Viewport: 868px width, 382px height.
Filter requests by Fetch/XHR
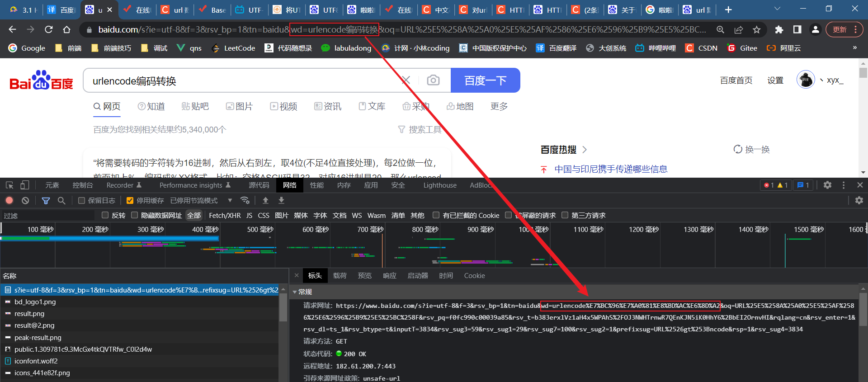click(x=225, y=216)
